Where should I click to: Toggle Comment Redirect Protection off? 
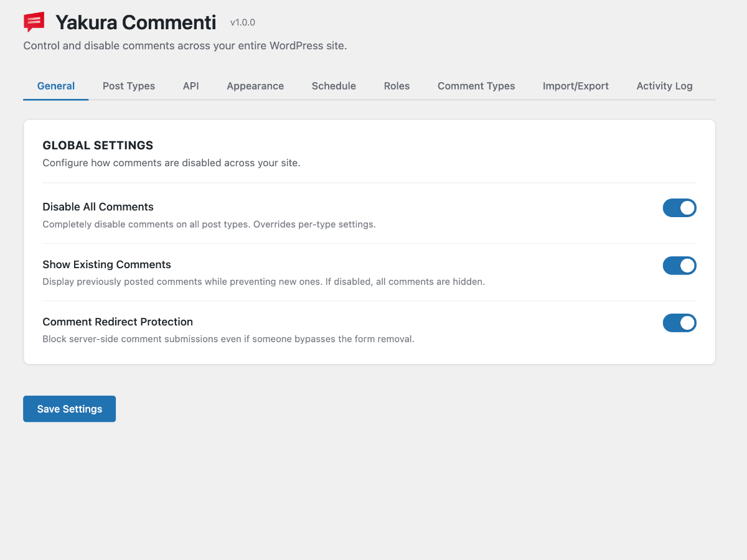click(679, 323)
